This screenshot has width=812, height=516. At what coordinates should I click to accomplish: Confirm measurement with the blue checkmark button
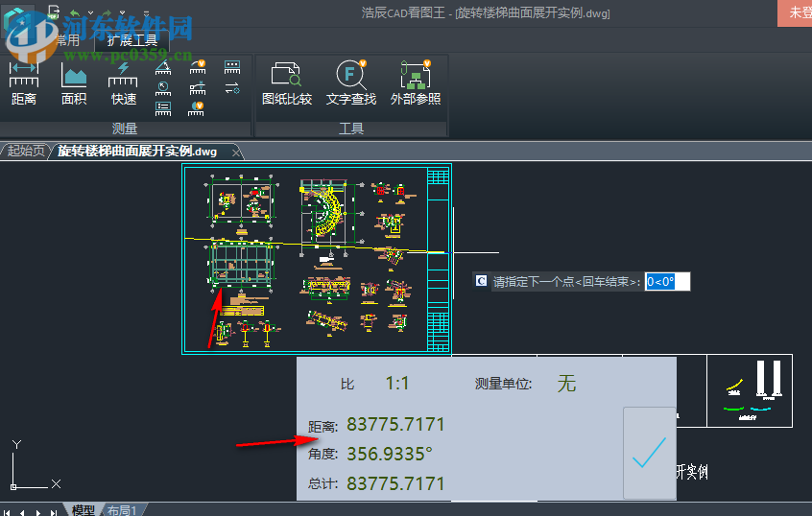(x=650, y=453)
